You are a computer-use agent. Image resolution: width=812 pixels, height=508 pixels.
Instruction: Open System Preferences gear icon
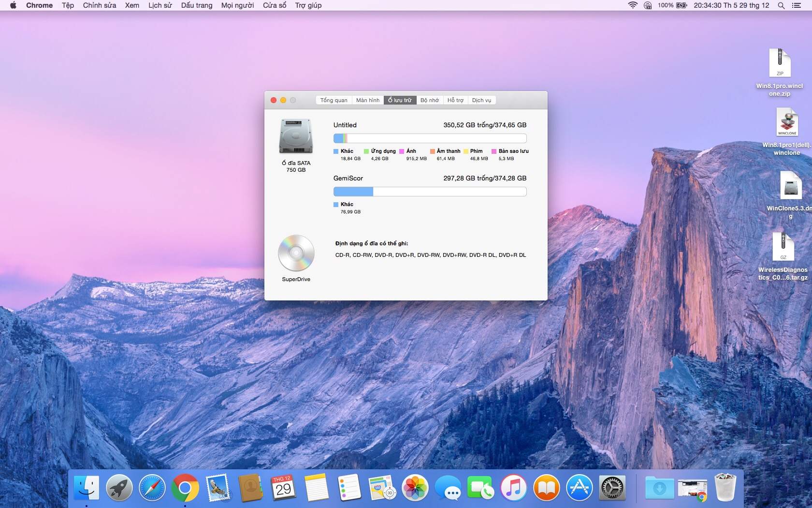[612, 488]
